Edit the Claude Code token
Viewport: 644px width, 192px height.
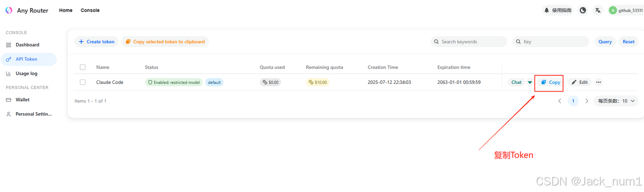tap(580, 82)
